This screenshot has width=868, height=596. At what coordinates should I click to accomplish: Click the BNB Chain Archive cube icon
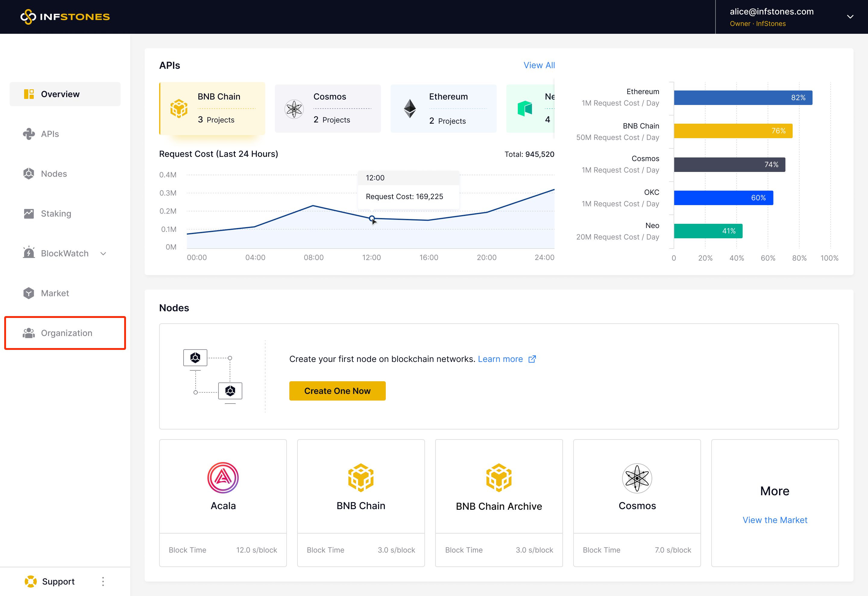click(498, 477)
